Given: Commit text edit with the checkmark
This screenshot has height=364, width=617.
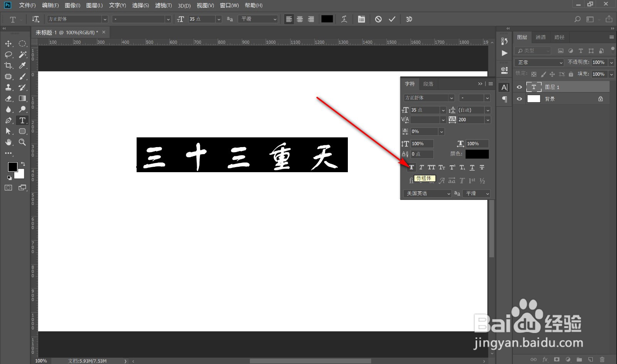Looking at the screenshot, I should click(x=392, y=19).
